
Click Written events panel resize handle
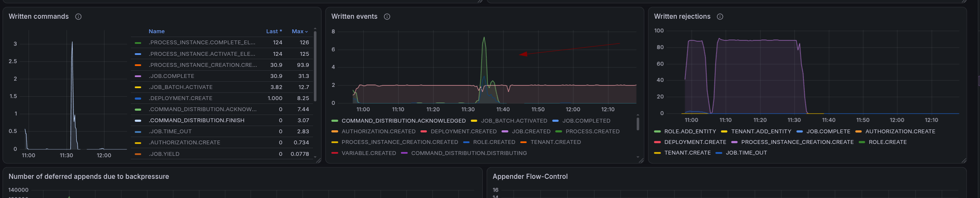tap(641, 161)
